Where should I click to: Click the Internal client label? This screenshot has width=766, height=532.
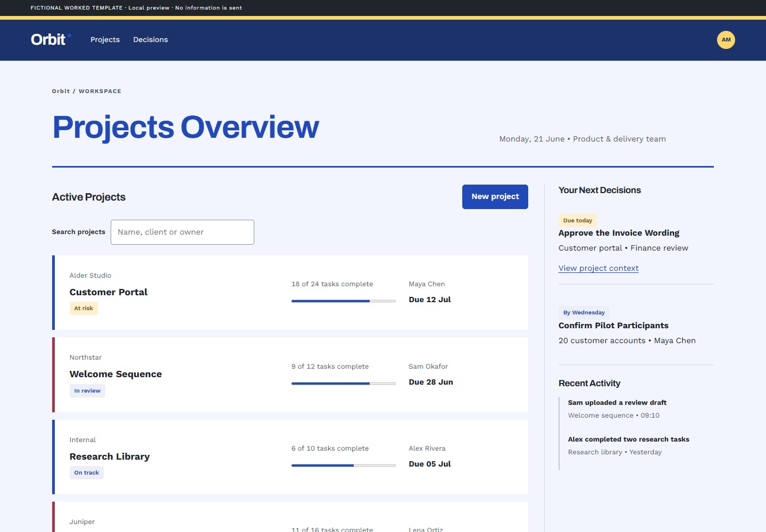pyautogui.click(x=82, y=440)
